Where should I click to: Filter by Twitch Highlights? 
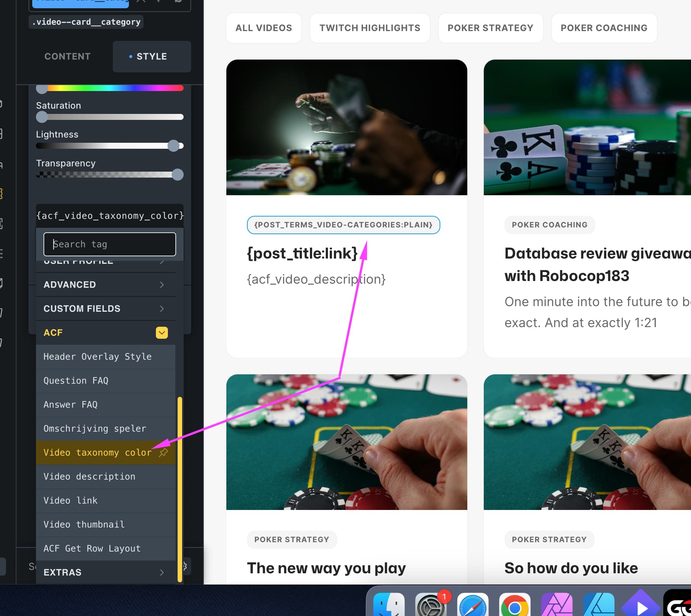click(x=369, y=28)
